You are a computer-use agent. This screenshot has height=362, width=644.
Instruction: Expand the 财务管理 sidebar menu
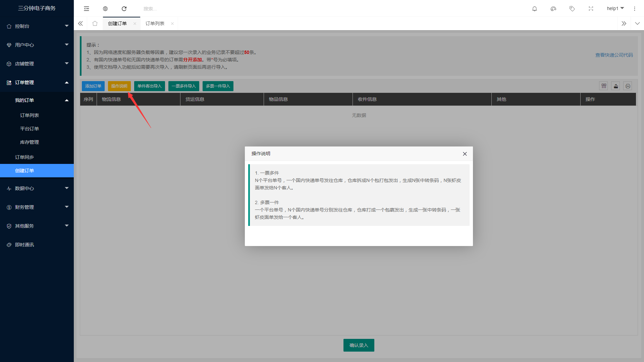pos(37,207)
